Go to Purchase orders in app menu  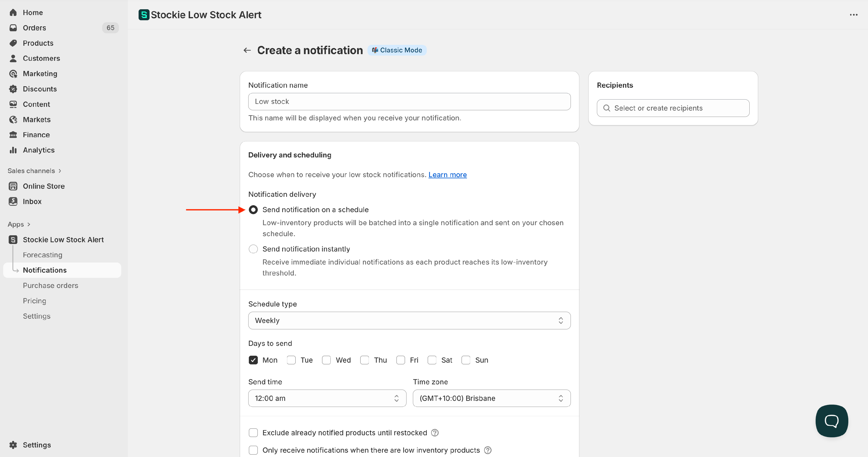[51, 285]
